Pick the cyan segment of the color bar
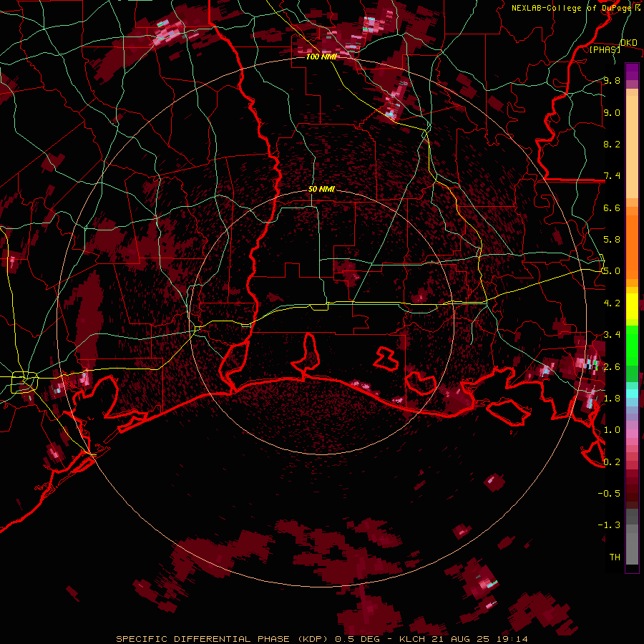Screen dimensions: 644x644 click(x=632, y=394)
